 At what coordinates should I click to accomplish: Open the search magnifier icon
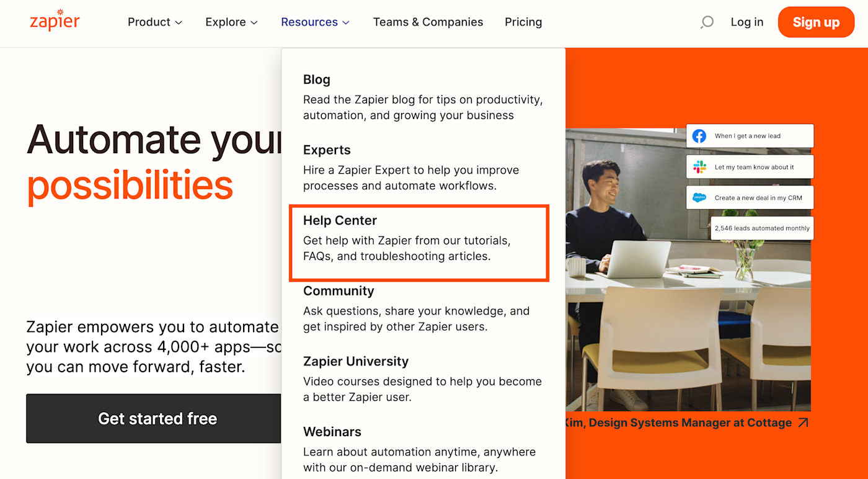coord(707,22)
